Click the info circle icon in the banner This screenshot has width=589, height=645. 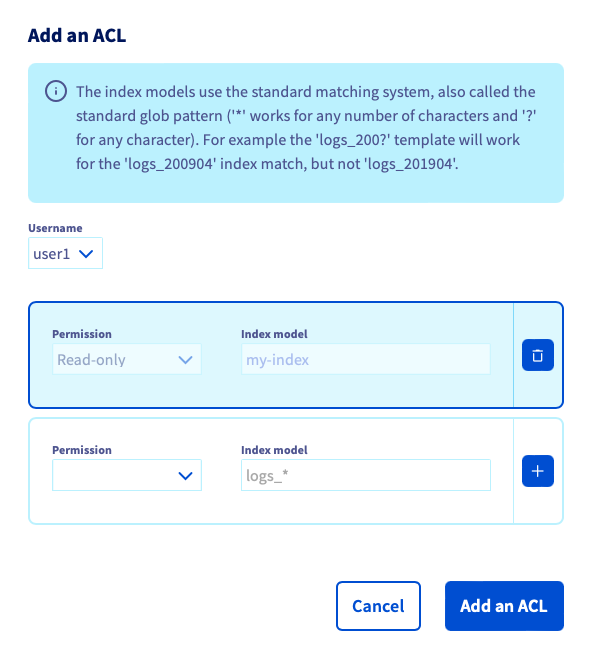tap(56, 91)
